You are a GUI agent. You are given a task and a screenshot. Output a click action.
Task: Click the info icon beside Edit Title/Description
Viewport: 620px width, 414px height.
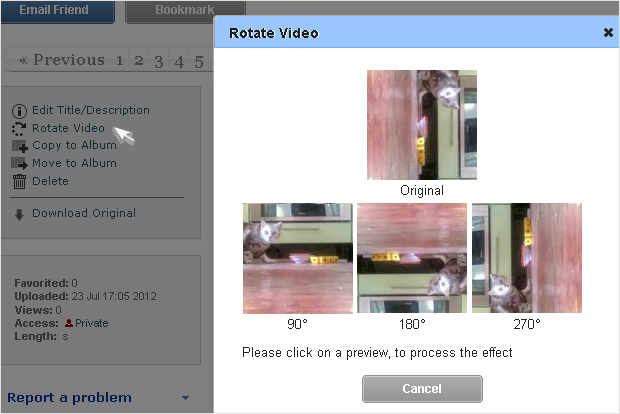click(19, 111)
